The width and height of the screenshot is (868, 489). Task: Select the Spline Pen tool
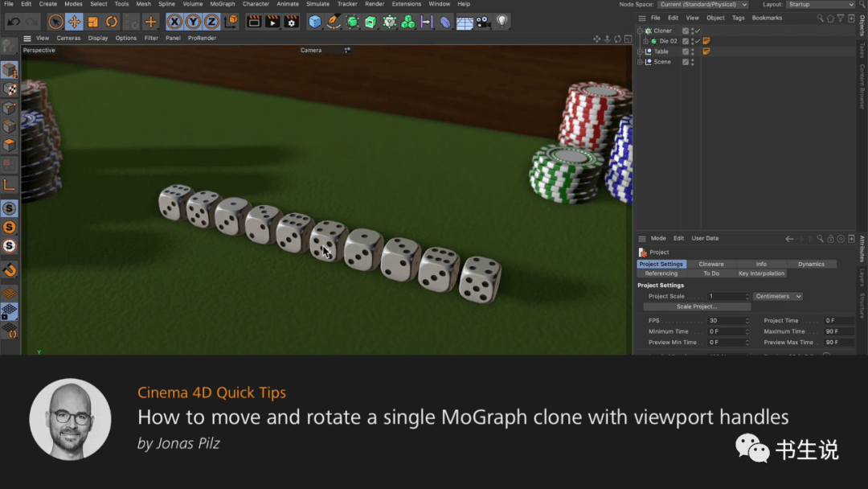(334, 22)
